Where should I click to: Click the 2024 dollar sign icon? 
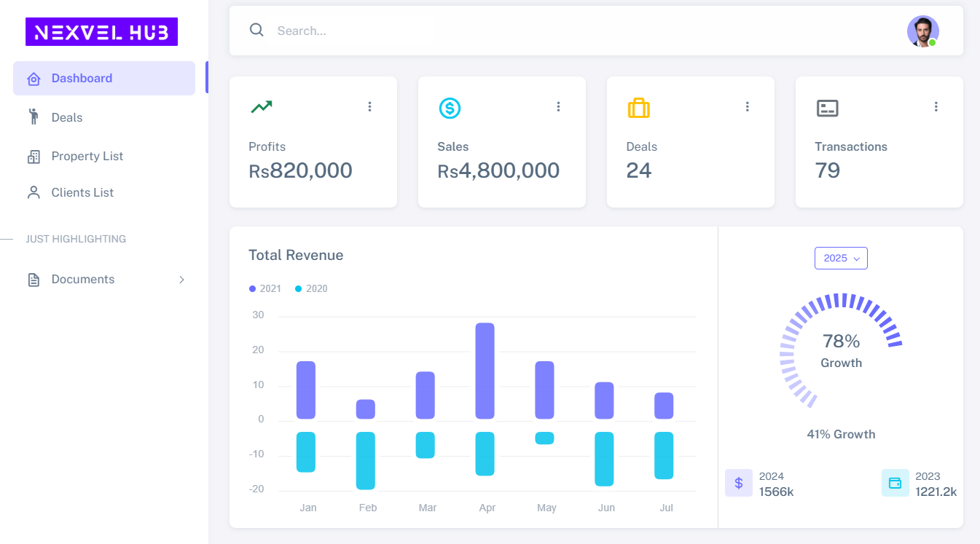click(x=738, y=483)
